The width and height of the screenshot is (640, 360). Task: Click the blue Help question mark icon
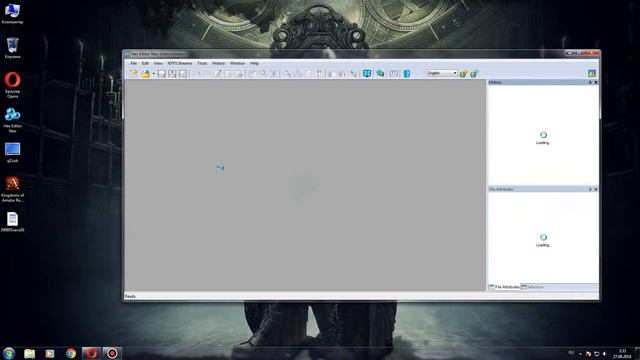tap(407, 73)
